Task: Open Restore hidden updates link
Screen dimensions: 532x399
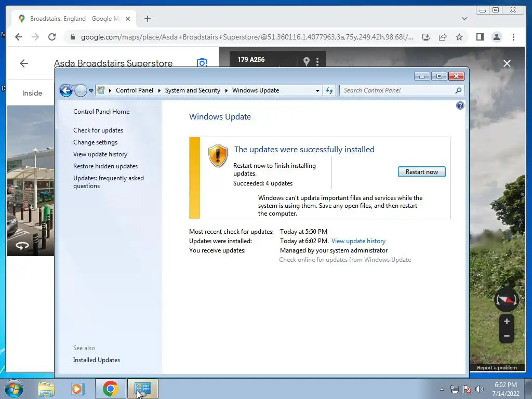Action: point(105,166)
